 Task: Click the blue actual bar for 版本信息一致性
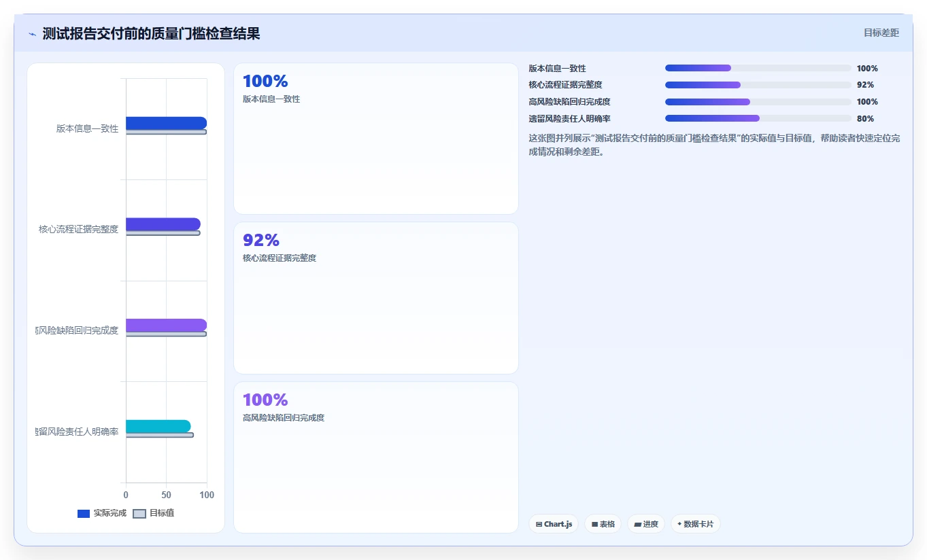coord(166,123)
